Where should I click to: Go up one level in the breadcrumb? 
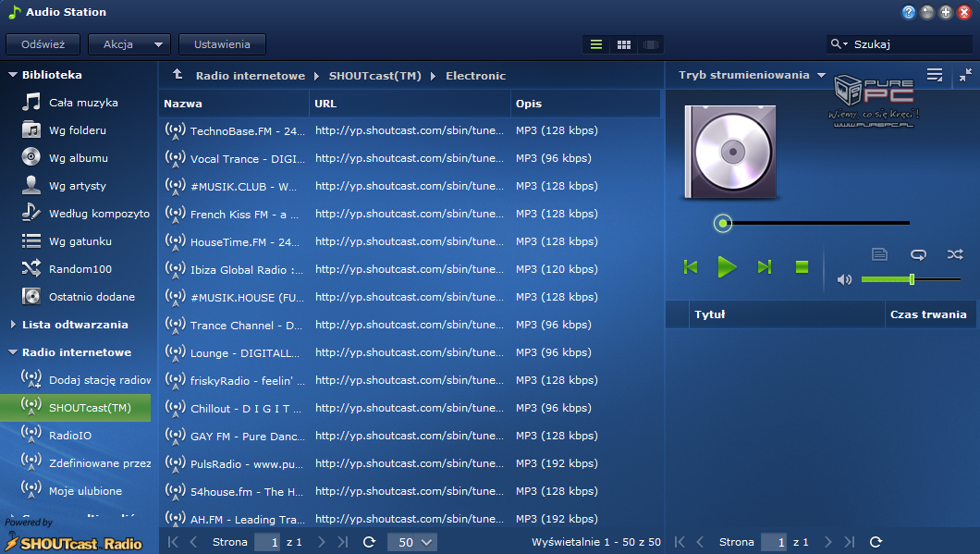[178, 74]
